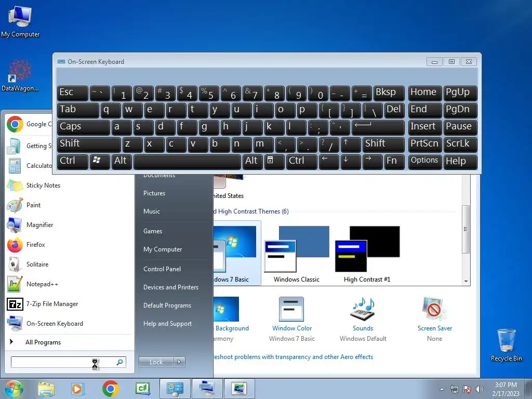This screenshot has height=399, width=532.
Task: Click the Lock button
Action: coord(156,362)
